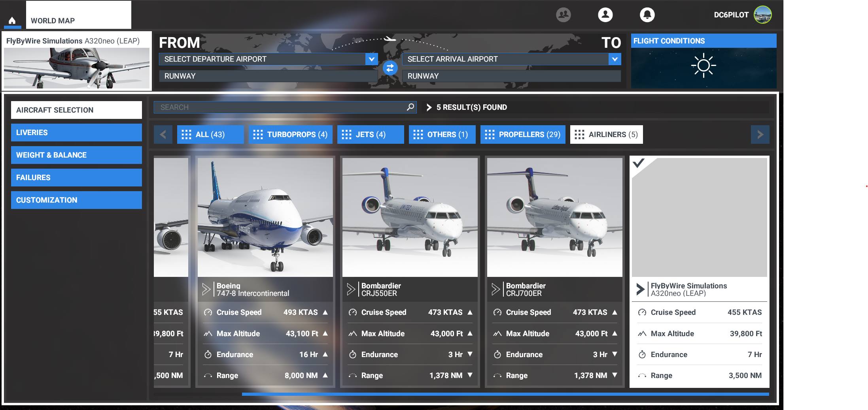The image size is (868, 410).
Task: Swap departure and arrival airports
Action: click(390, 68)
